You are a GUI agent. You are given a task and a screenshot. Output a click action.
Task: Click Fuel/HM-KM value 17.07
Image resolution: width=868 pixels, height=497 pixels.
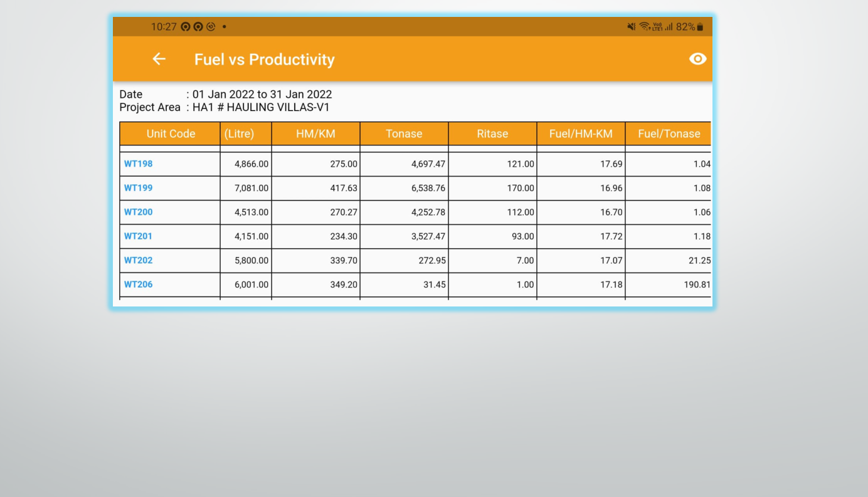coord(611,261)
